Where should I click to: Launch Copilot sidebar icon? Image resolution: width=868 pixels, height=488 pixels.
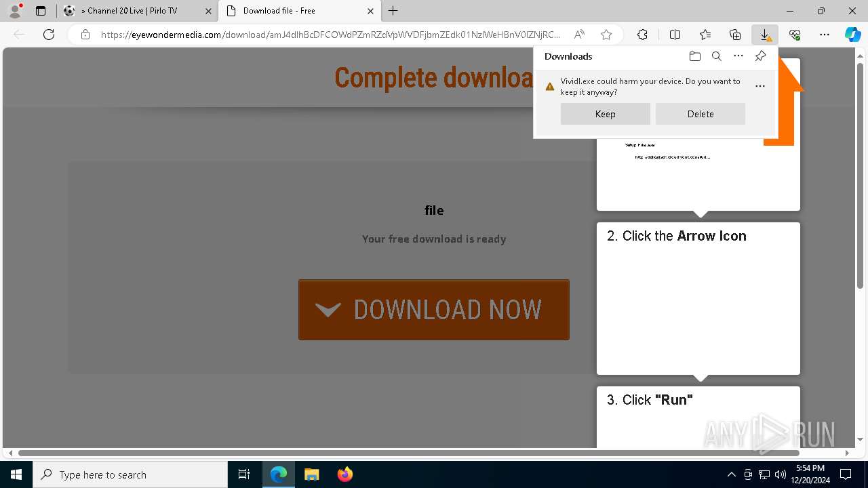853,35
